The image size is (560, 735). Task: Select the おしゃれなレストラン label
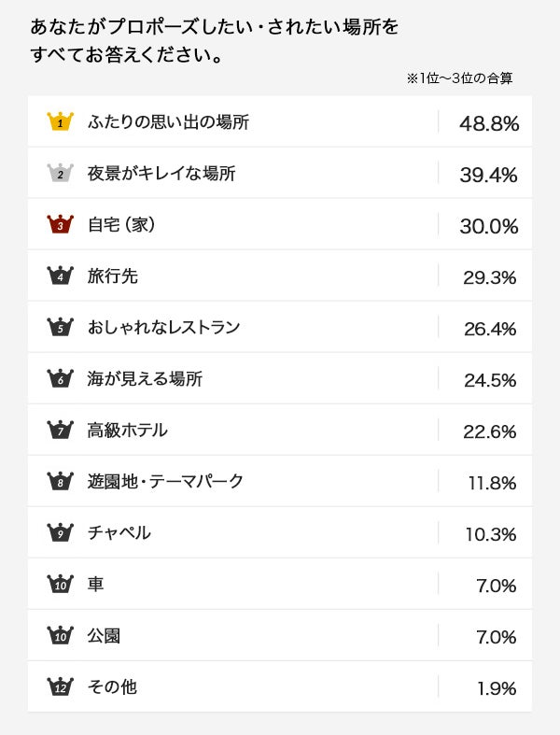tap(163, 327)
